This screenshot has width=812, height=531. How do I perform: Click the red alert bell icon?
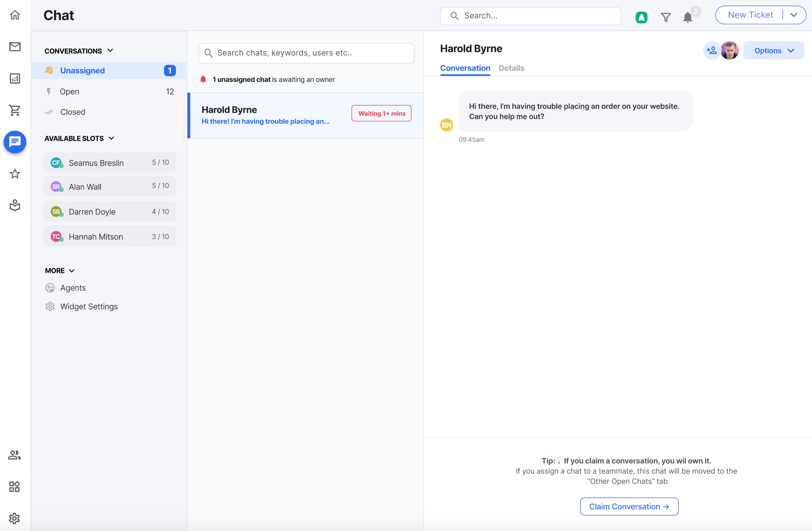point(203,79)
